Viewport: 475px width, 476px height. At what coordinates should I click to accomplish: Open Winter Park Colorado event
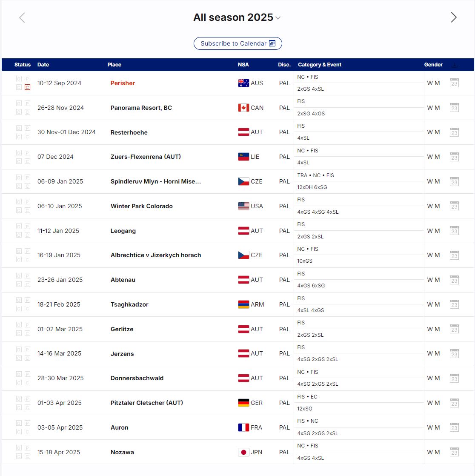coord(141,206)
